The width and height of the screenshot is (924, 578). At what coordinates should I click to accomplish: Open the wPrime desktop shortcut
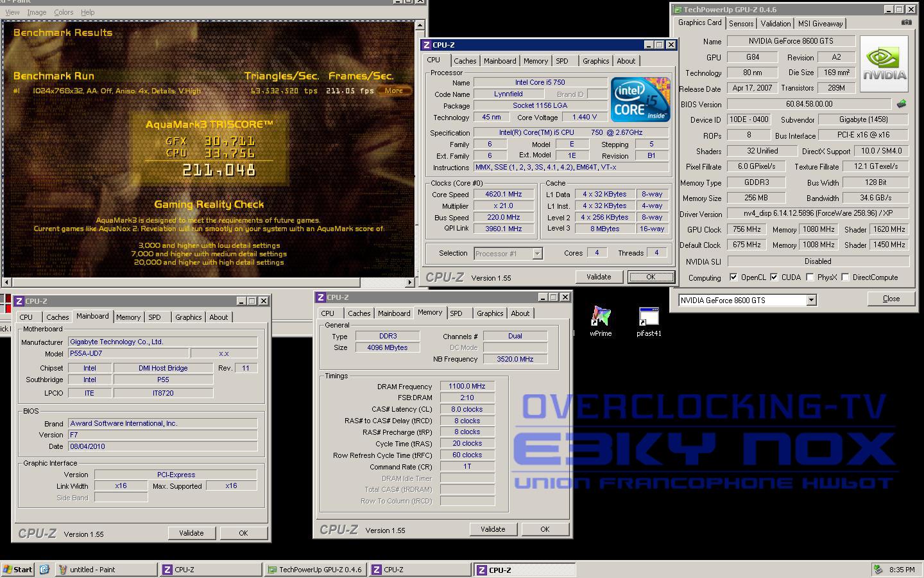601,322
